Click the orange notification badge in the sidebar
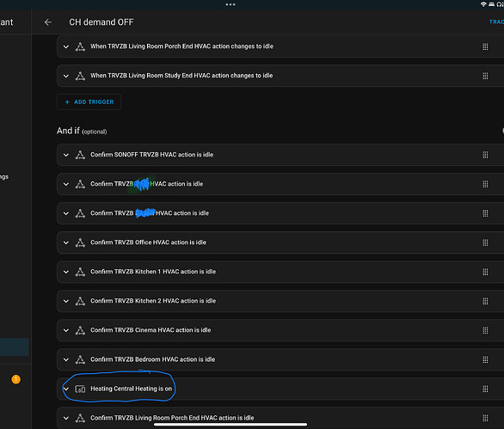The width and height of the screenshot is (504, 429). tap(16, 379)
